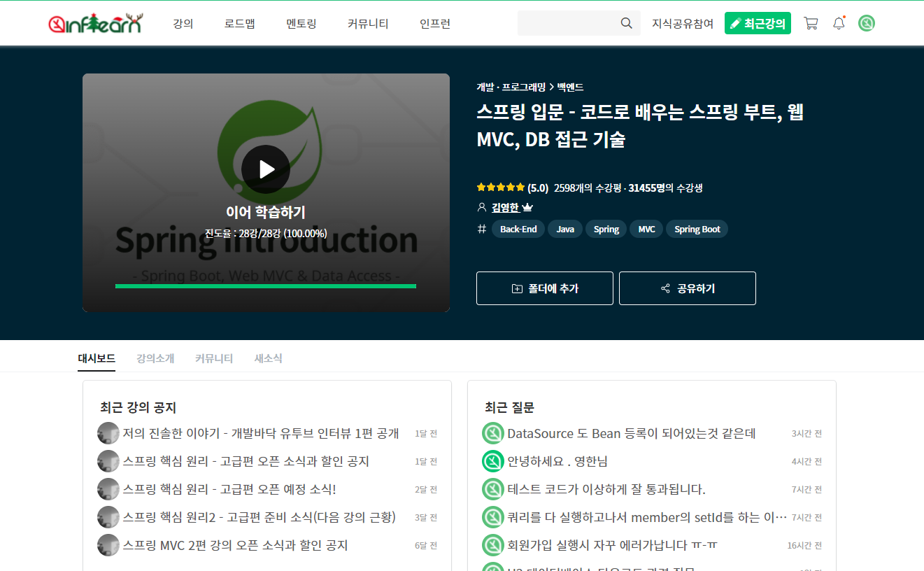
Task: Click 이어 학습하기 on the video thumbnail
Action: 266,212
